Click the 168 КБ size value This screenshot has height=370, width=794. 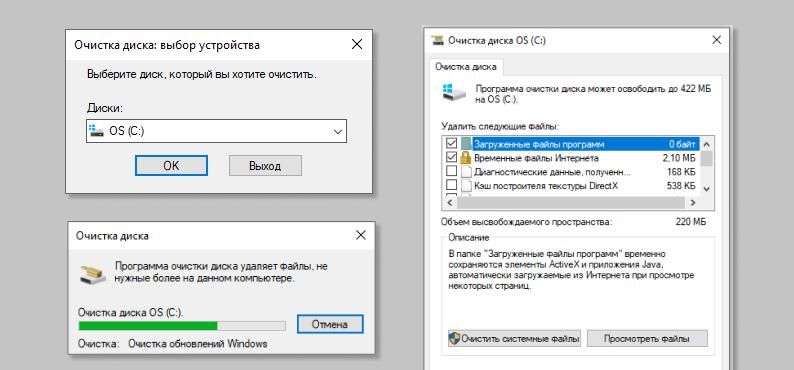pyautogui.click(x=682, y=172)
